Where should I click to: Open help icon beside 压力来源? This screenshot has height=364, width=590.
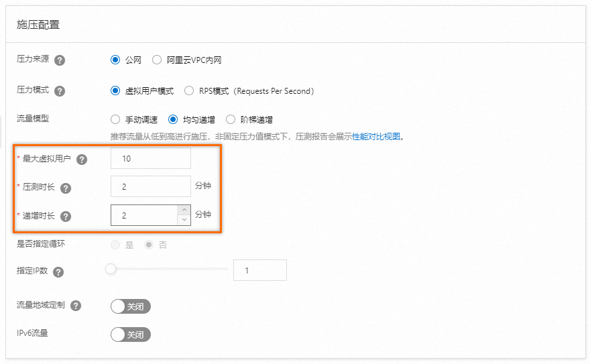tap(60, 60)
